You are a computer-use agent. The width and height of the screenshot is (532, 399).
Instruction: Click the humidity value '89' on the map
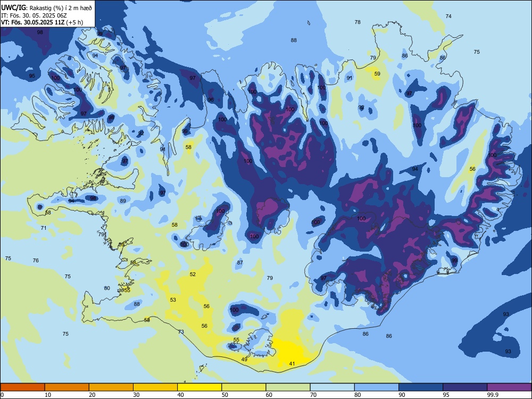(x=123, y=201)
